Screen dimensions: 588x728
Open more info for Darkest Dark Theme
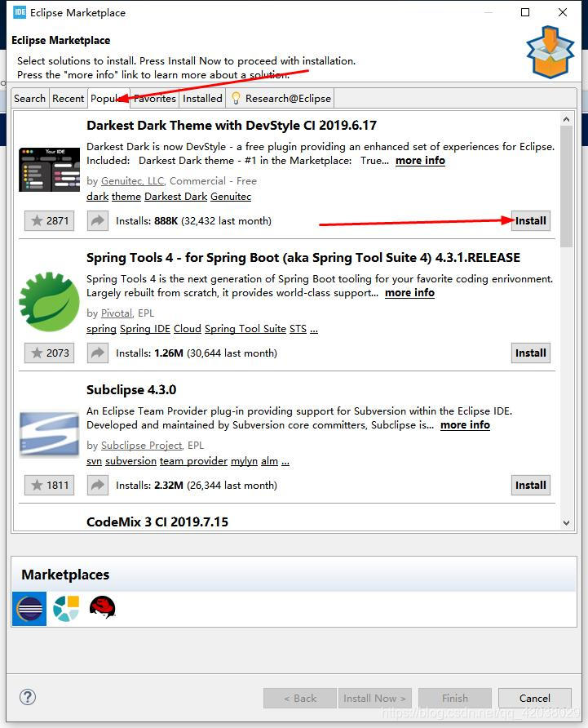click(x=420, y=161)
